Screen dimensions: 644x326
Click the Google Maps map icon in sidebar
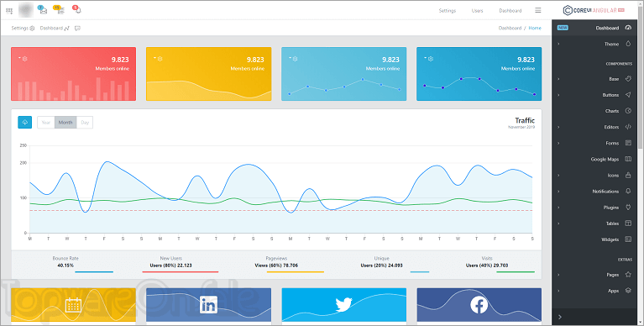pyautogui.click(x=628, y=159)
